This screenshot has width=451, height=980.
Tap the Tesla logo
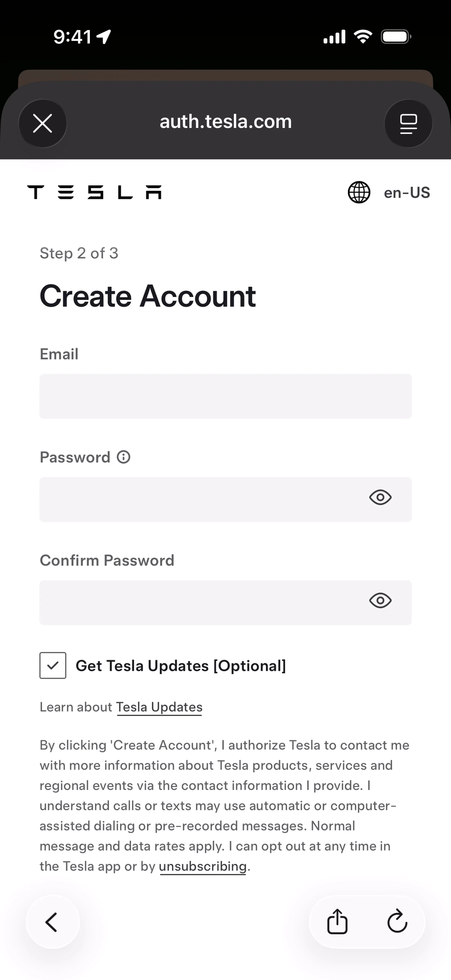pos(94,193)
